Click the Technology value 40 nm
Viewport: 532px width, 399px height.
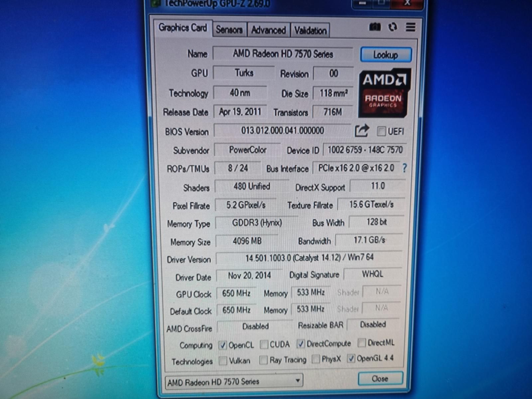240,93
